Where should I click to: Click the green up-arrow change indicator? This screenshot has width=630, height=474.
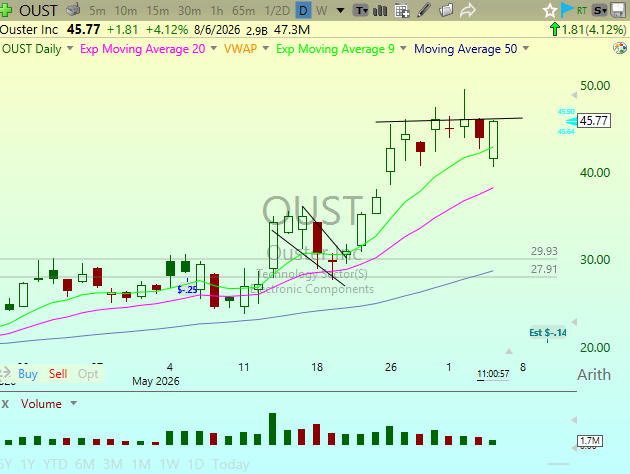[555, 29]
